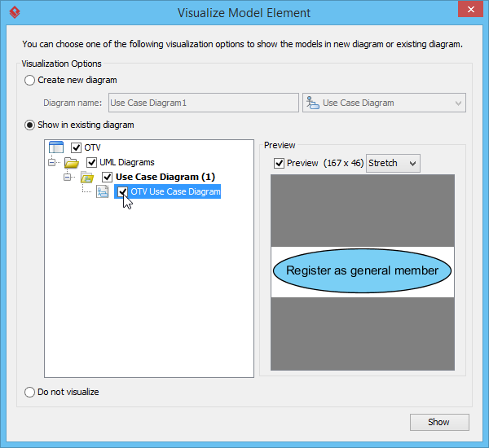Toggle the Use Case Diagram (1) checkbox
Image resolution: width=489 pixels, height=448 pixels.
[x=108, y=177]
